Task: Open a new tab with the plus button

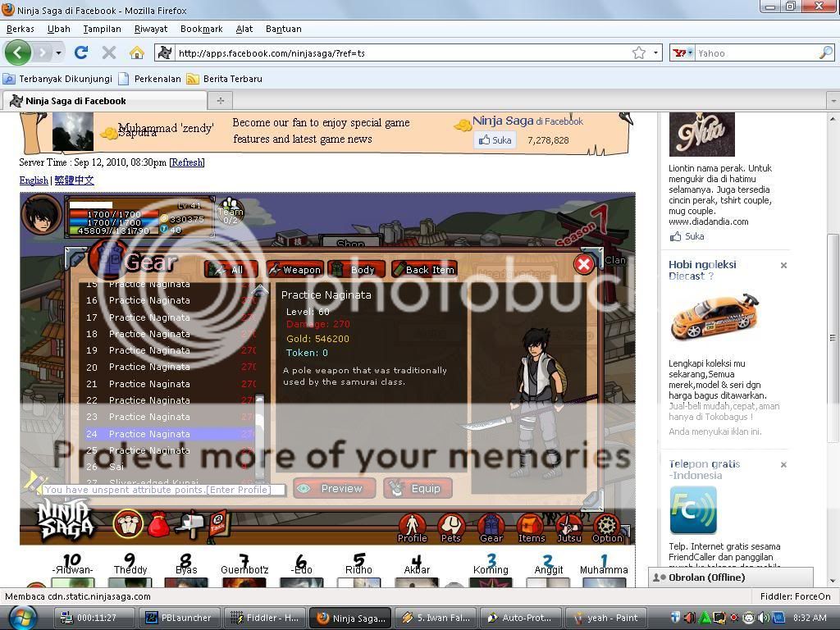Action: [x=220, y=100]
